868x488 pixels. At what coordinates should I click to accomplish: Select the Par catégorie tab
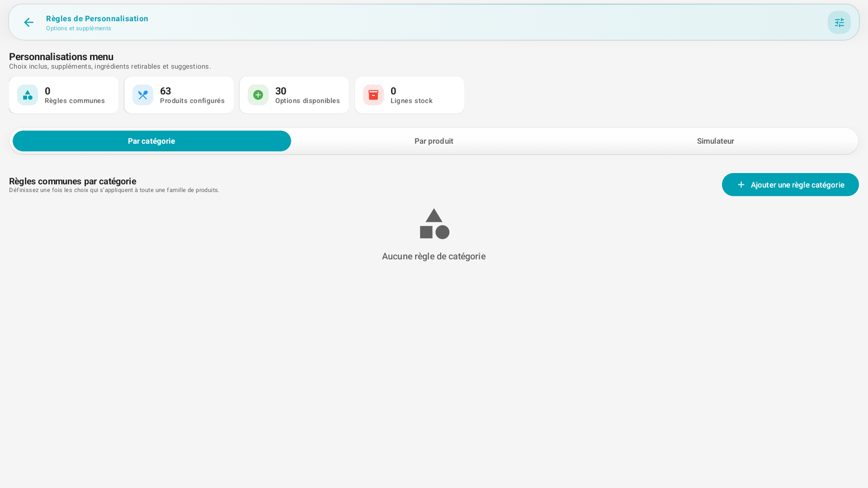click(152, 141)
